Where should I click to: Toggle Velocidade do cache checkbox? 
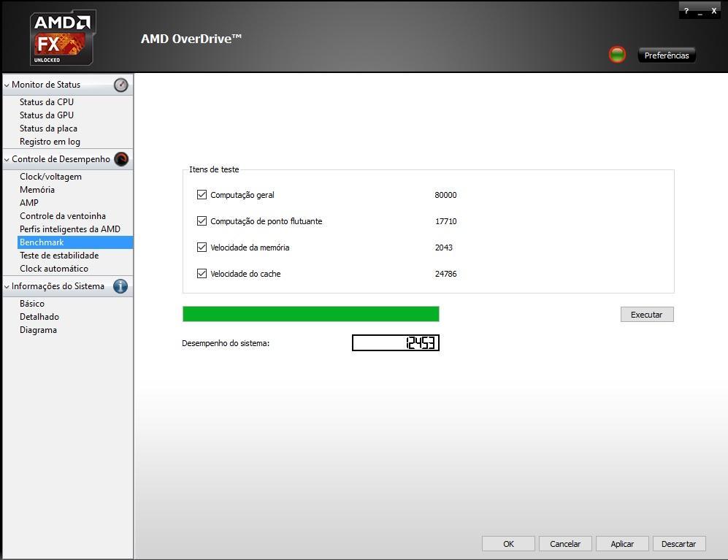[202, 274]
